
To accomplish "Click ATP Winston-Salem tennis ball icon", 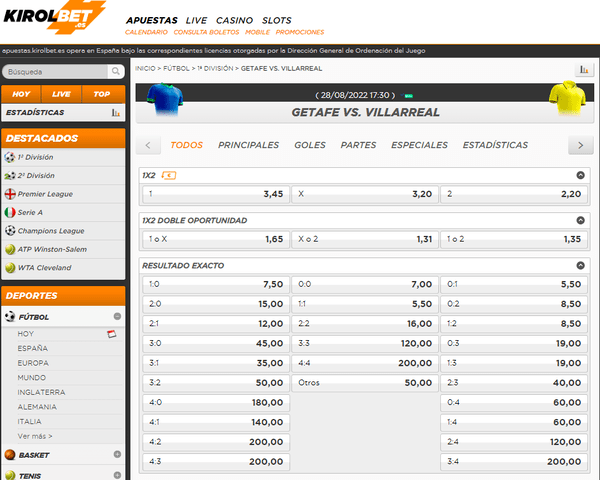I will pyautogui.click(x=10, y=249).
